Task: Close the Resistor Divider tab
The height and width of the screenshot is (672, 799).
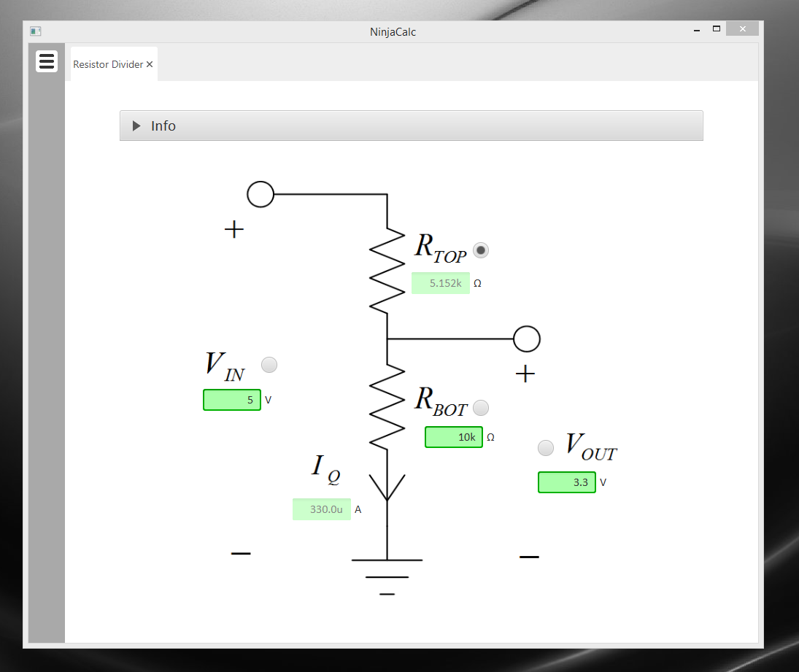Action: (150, 64)
